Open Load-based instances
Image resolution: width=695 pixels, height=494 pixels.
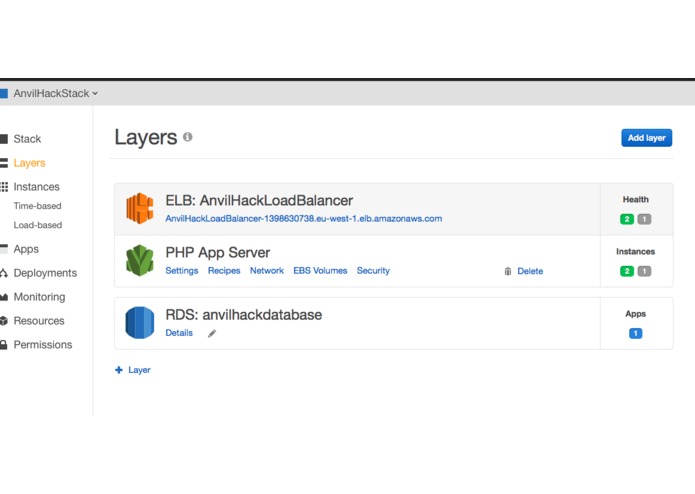pos(38,225)
